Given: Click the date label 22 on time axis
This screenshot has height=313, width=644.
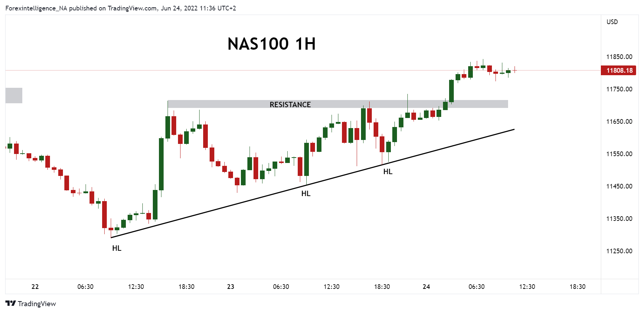Looking at the screenshot, I should click(x=35, y=287).
